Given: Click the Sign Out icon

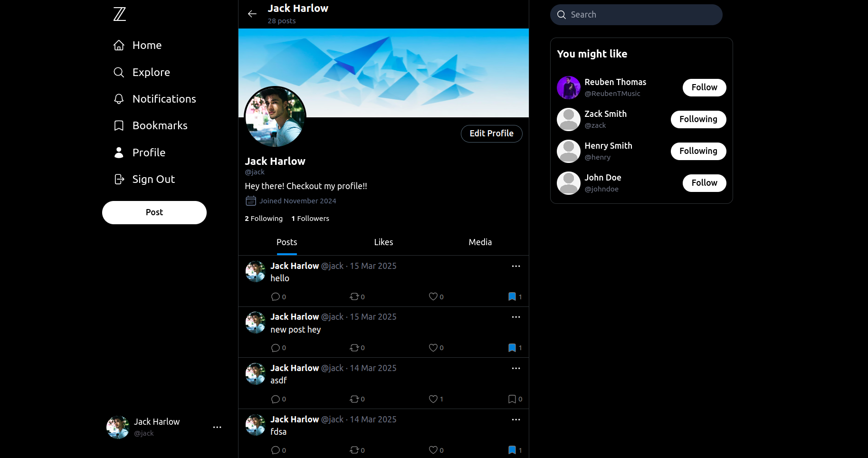Looking at the screenshot, I should click(119, 179).
